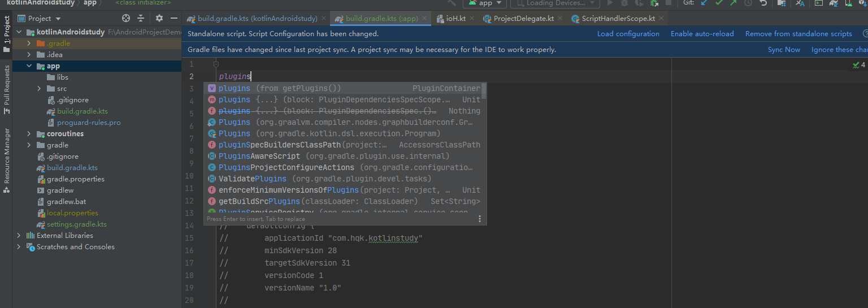Click the Load configuration link

click(628, 34)
